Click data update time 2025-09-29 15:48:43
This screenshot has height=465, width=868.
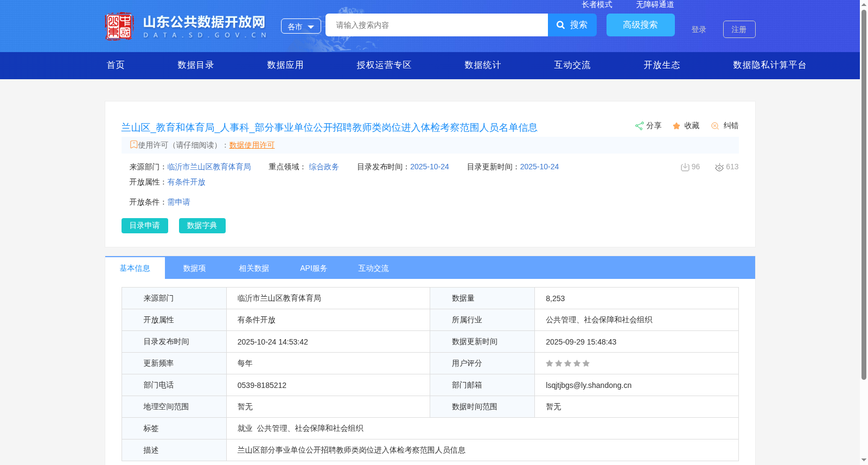point(581,342)
